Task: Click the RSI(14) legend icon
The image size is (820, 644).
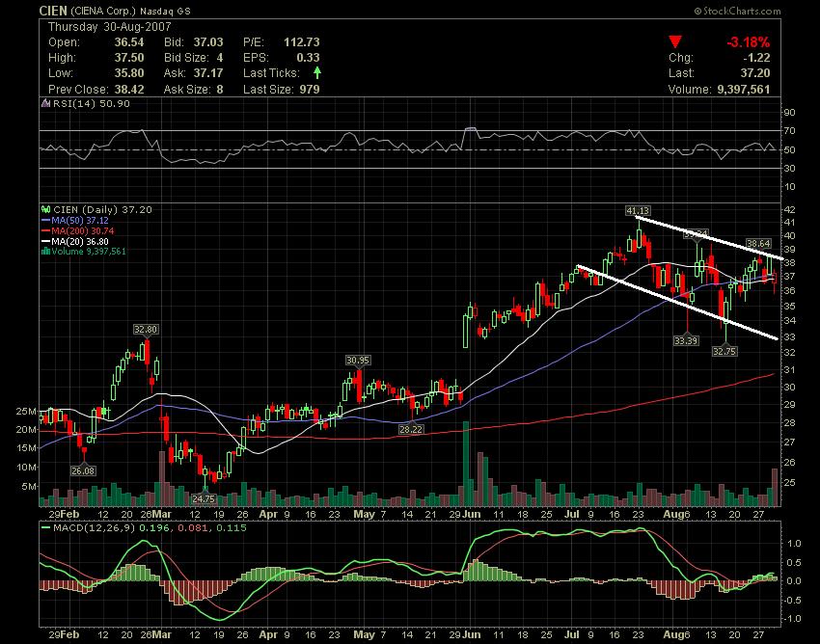Action: point(46,103)
